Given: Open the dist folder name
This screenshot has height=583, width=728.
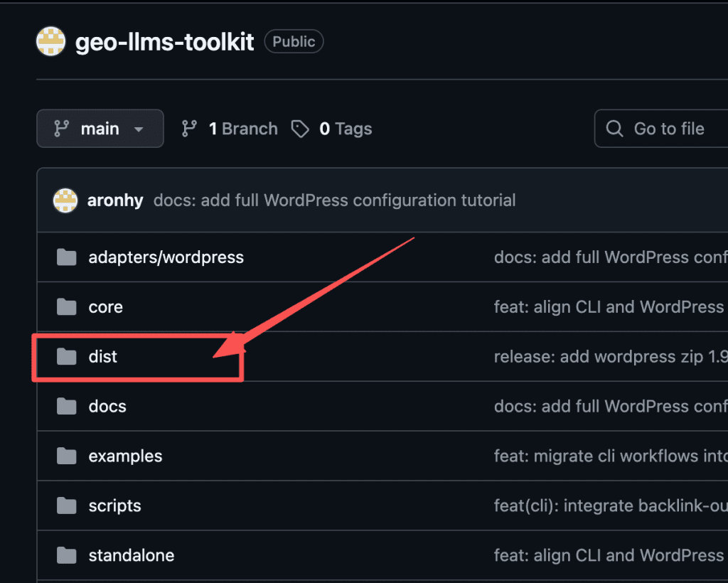Looking at the screenshot, I should tap(103, 356).
